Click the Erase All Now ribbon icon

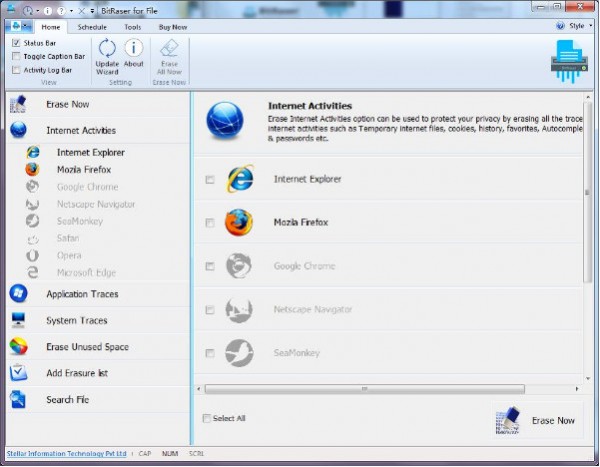point(168,49)
